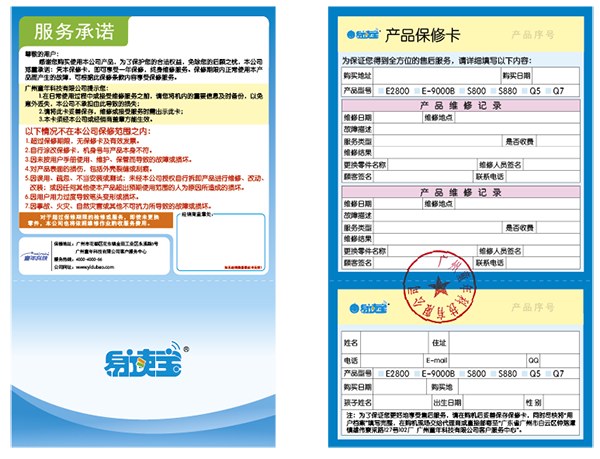Click the 购买日期 field next to 购买地址

pos(556,76)
